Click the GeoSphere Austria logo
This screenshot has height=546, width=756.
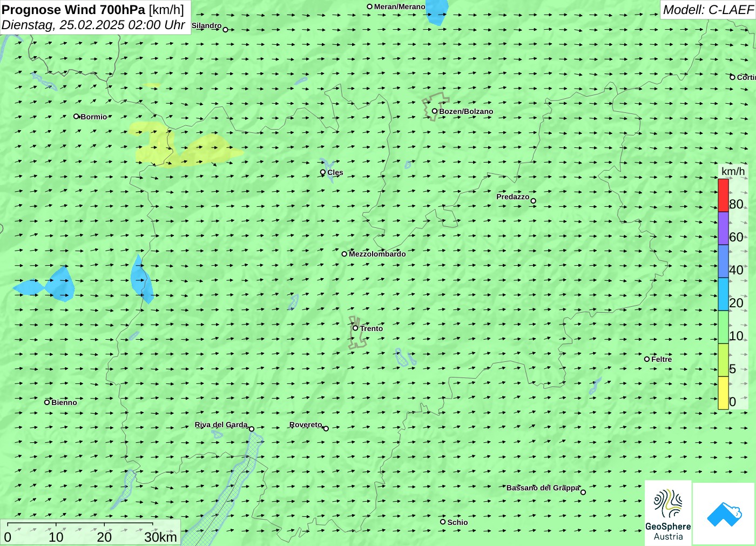point(668,513)
